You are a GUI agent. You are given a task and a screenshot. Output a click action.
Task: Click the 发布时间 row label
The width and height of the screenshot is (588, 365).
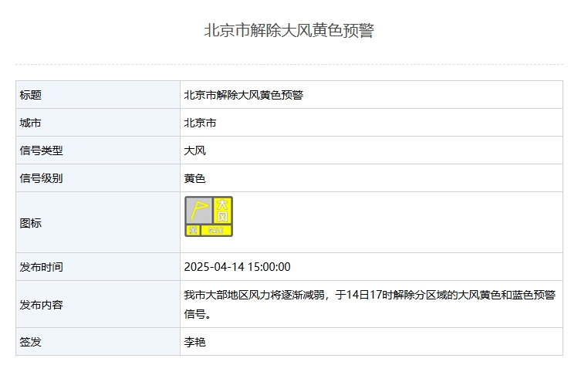[x=42, y=267]
